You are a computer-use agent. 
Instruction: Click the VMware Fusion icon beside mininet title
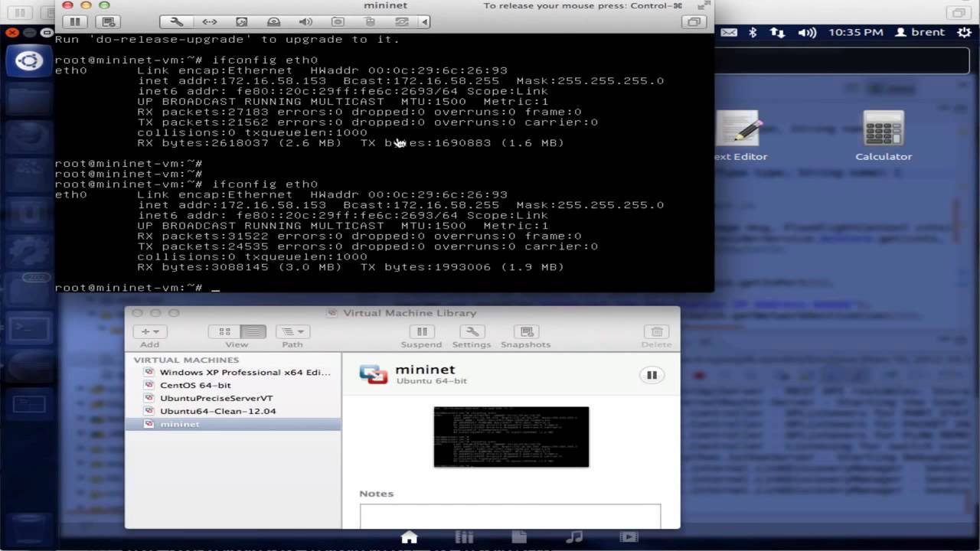[x=374, y=374]
